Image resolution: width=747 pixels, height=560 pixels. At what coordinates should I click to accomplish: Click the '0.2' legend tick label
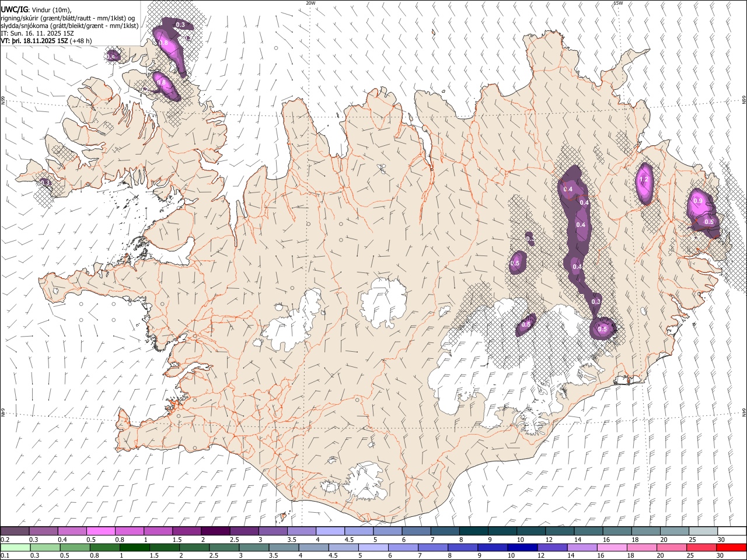[x=5, y=540]
